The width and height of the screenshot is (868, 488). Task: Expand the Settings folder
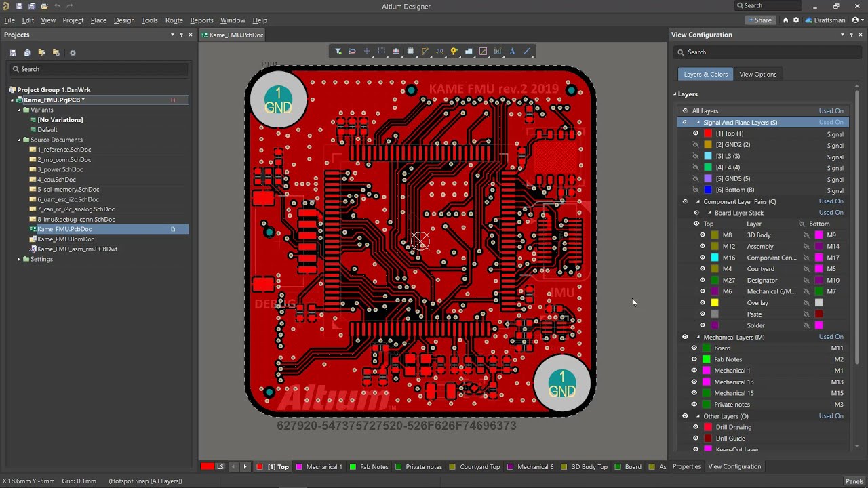pyautogui.click(x=19, y=259)
